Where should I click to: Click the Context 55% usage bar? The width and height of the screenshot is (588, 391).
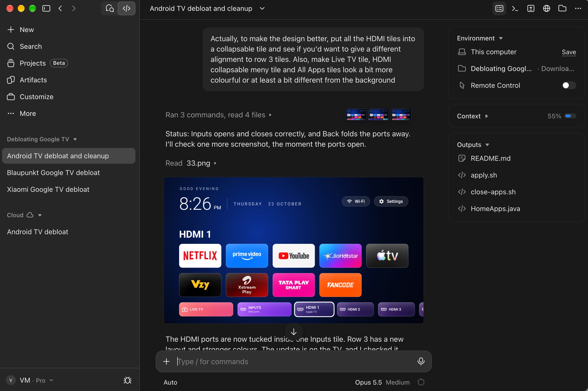[x=570, y=116]
